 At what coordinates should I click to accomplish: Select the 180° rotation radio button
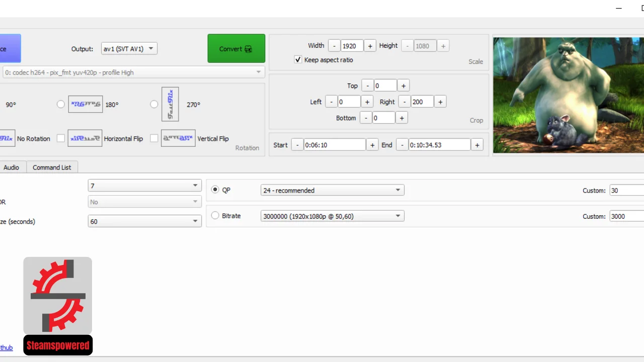(61, 104)
